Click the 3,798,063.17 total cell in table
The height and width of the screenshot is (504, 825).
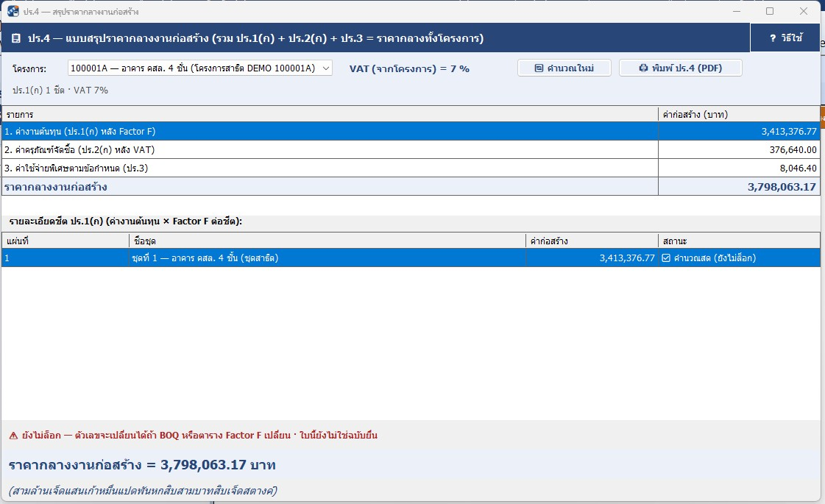(x=739, y=187)
